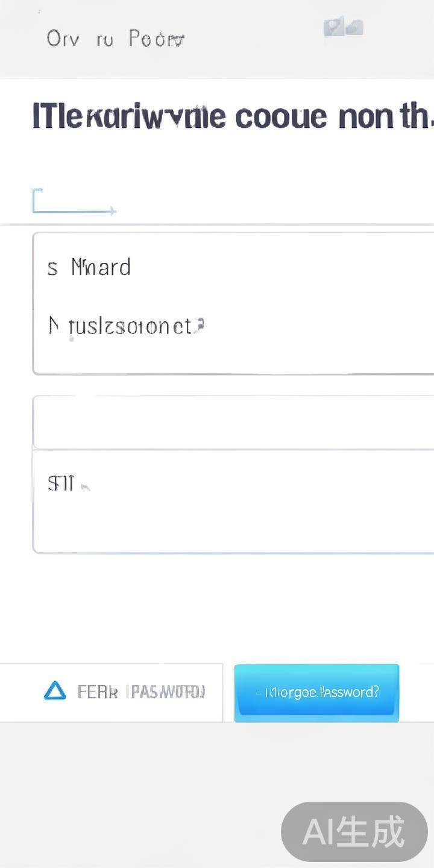
Task: Click the "N" glyph before "tuslzsoionet"
Action: [54, 326]
